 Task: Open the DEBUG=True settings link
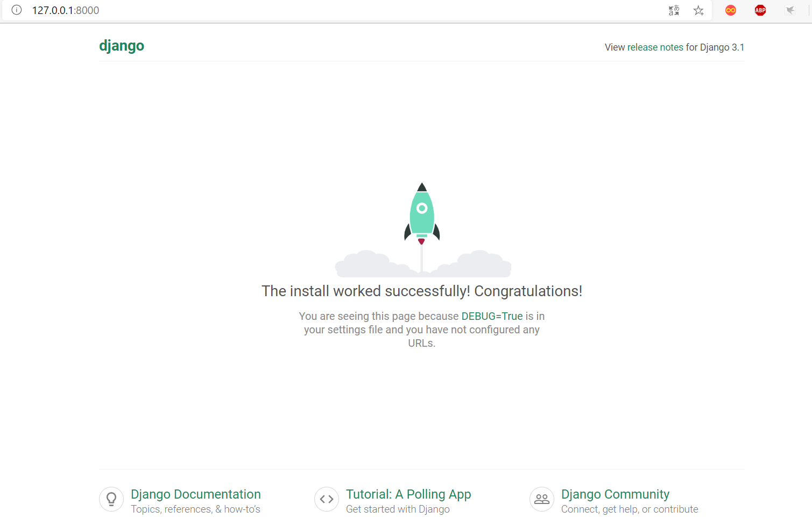[492, 316]
